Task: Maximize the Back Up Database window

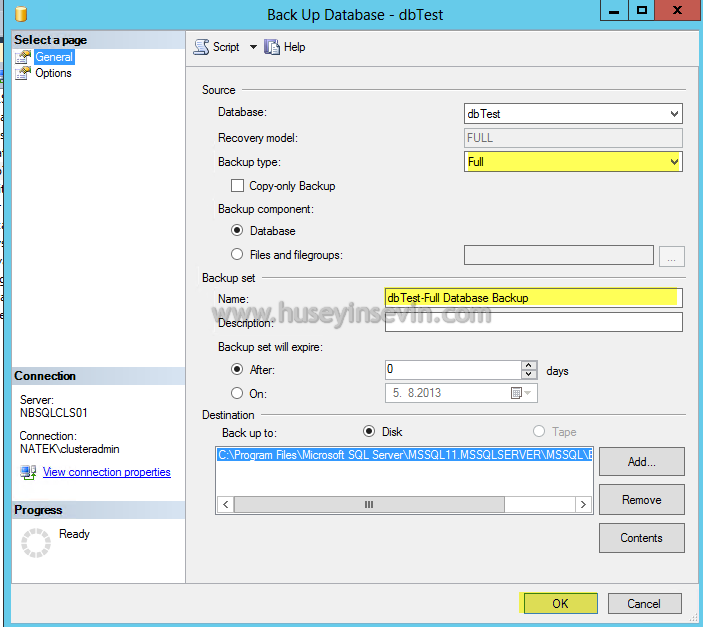Action: [x=642, y=10]
